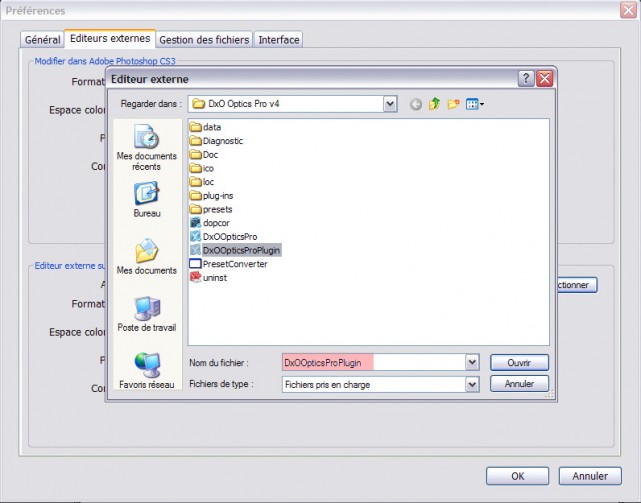This screenshot has height=503, width=641.
Task: Create a new folder
Action: [453, 104]
